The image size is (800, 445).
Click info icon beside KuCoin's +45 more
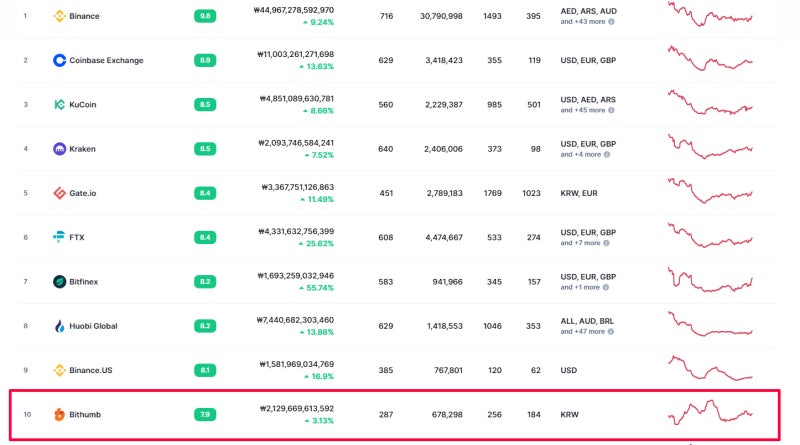tap(611, 110)
